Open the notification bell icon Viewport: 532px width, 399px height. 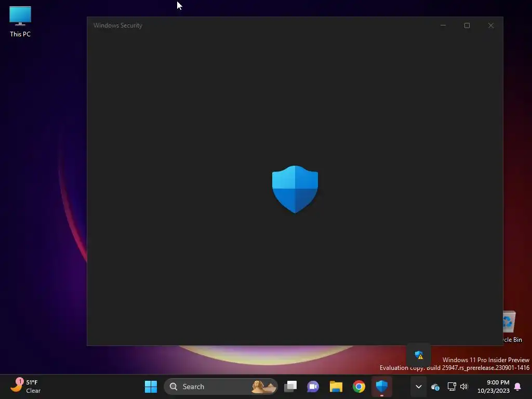click(518, 387)
